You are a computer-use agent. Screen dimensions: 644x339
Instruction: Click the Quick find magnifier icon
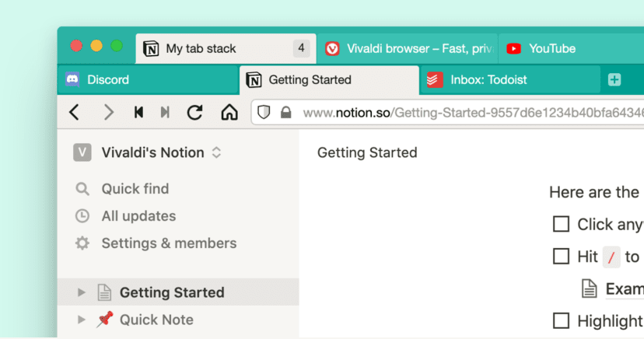click(82, 189)
